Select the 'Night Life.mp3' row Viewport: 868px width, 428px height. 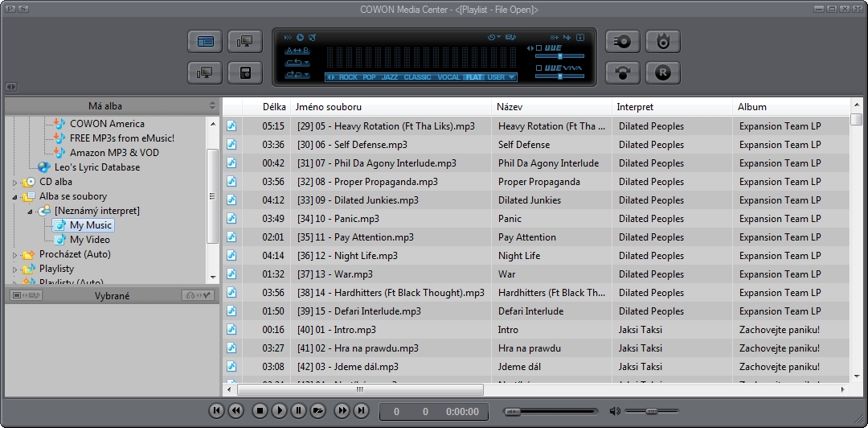click(536, 256)
